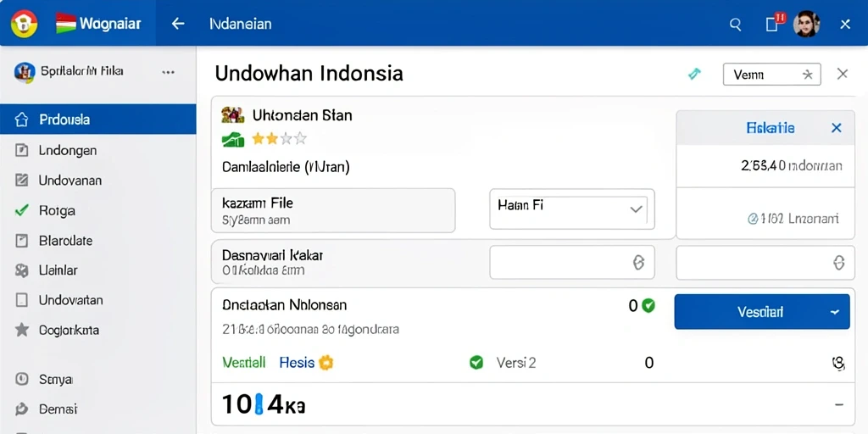Click the right empty input field with lock icon
Viewport: 868px width, 434px height.
[765, 263]
